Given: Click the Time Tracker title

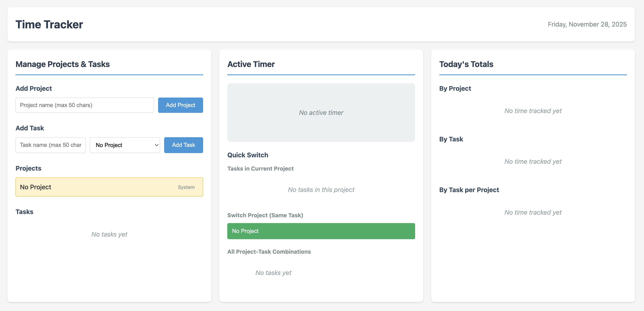Looking at the screenshot, I should tap(49, 24).
